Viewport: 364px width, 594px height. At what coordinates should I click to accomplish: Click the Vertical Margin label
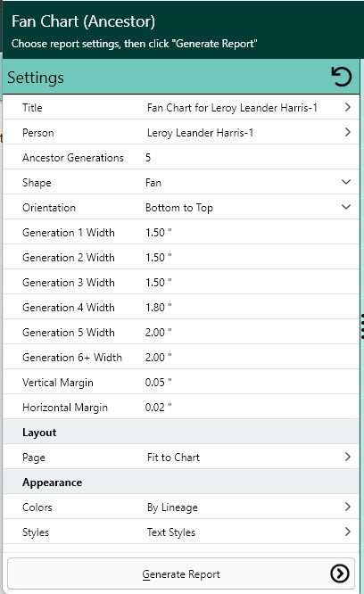pos(58,383)
